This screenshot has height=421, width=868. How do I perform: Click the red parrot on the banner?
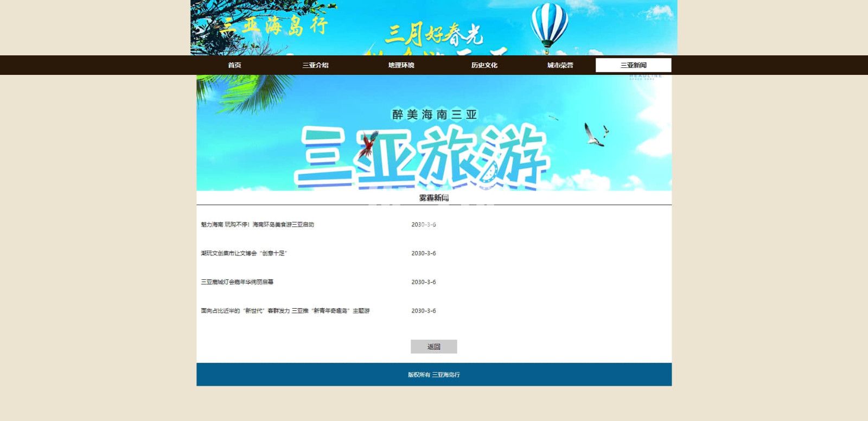pos(369,144)
